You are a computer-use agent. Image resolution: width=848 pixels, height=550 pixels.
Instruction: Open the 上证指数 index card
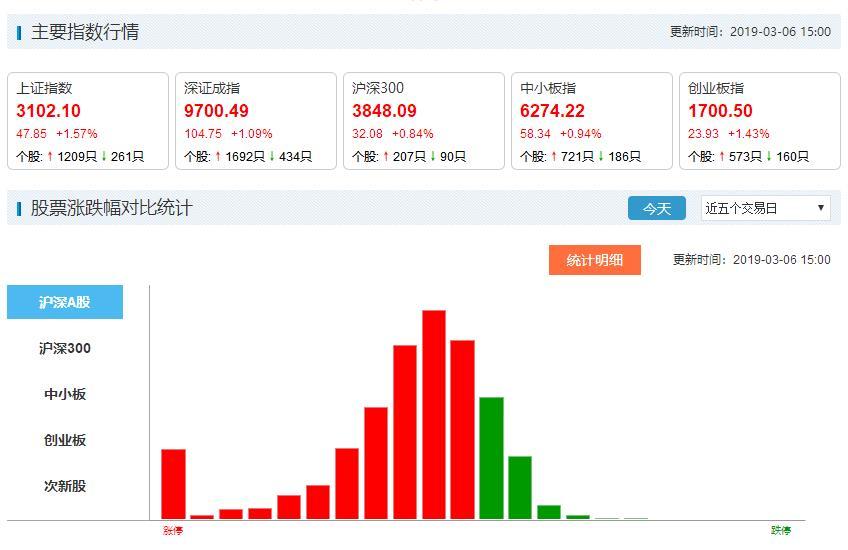pos(88,120)
